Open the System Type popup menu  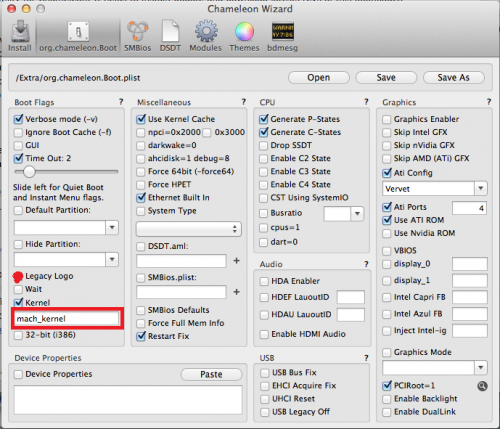[x=189, y=229]
